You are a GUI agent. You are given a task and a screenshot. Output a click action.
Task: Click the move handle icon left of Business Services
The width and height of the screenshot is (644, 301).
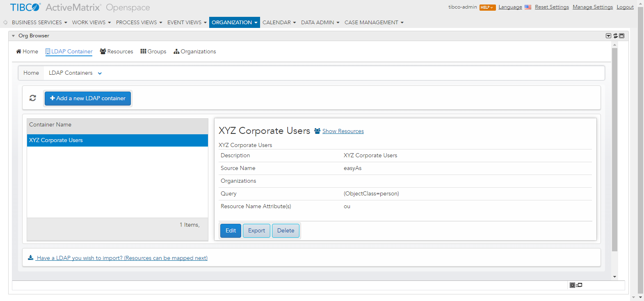[5, 23]
